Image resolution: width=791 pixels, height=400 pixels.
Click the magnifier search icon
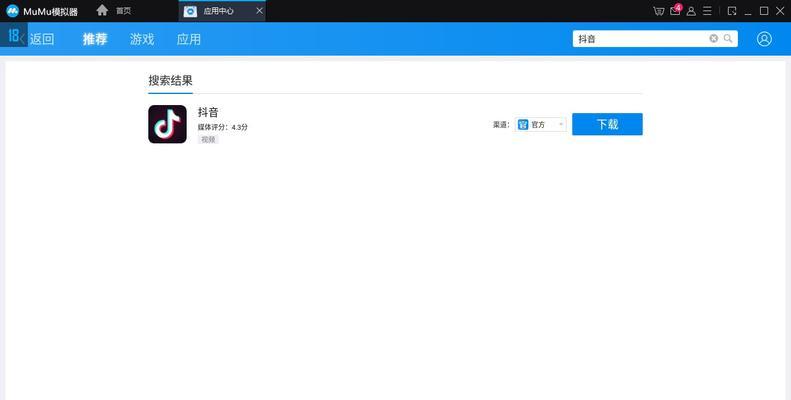pos(728,38)
